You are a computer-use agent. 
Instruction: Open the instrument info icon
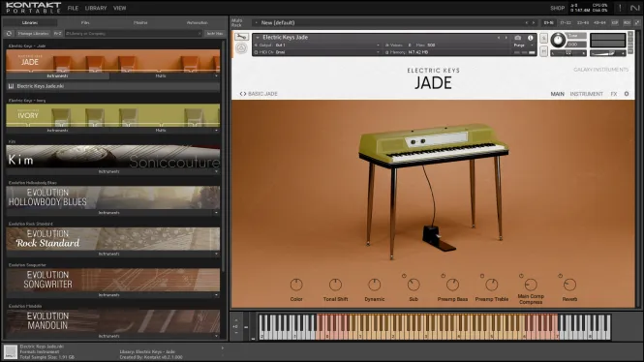pos(531,38)
